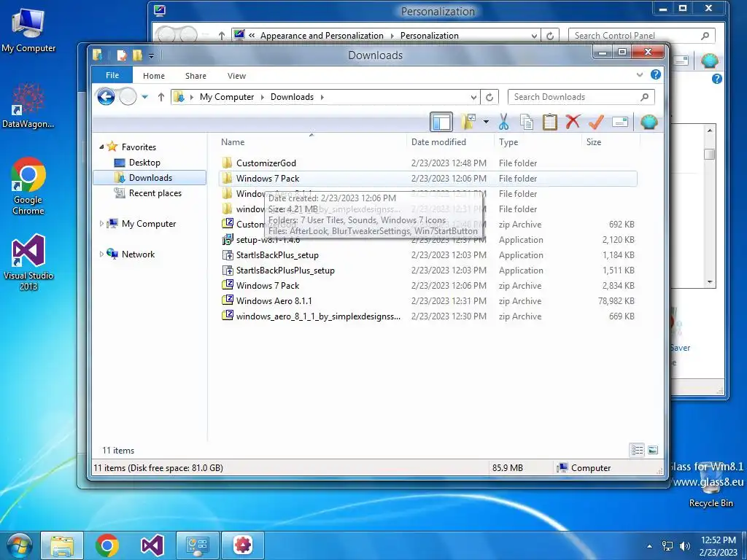Click the properties icon in Downloads title bar
747x560 pixels.
pos(122,55)
